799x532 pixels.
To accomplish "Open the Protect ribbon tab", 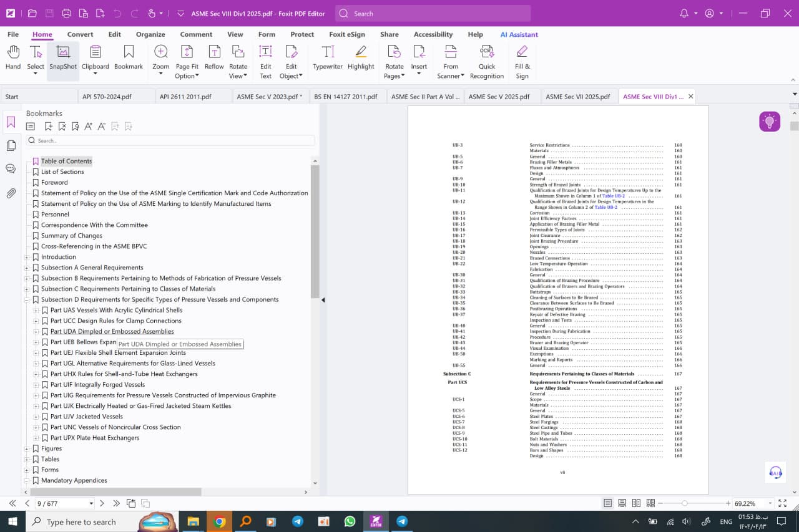I will pyautogui.click(x=302, y=34).
